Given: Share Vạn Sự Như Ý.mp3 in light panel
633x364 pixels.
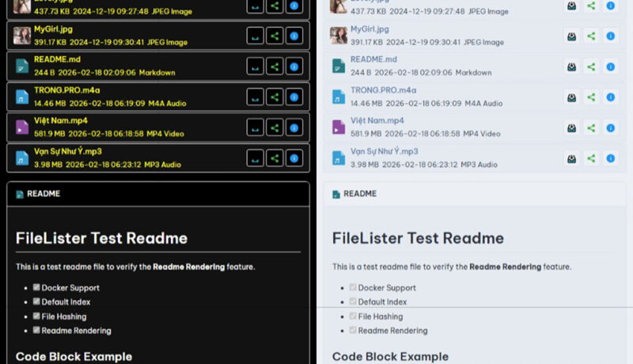Looking at the screenshot, I should [591, 158].
